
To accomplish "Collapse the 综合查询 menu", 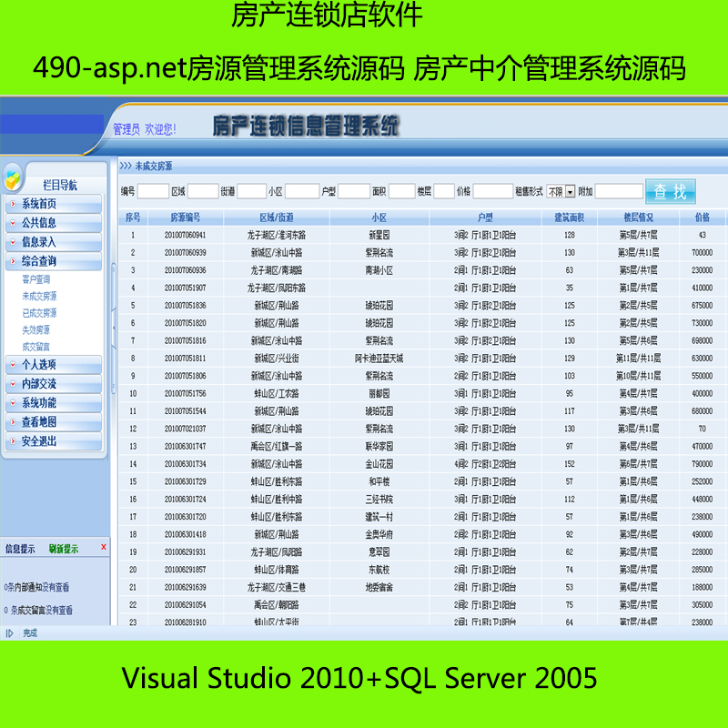I will (x=54, y=261).
